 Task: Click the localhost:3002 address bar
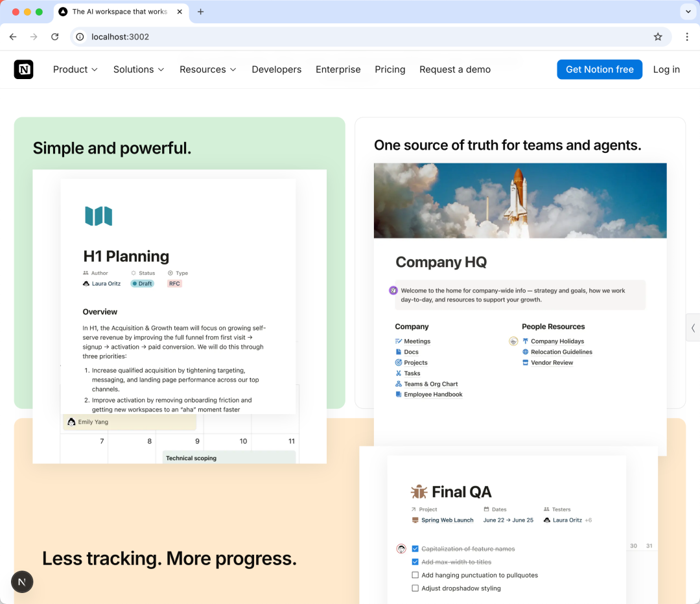coord(371,36)
